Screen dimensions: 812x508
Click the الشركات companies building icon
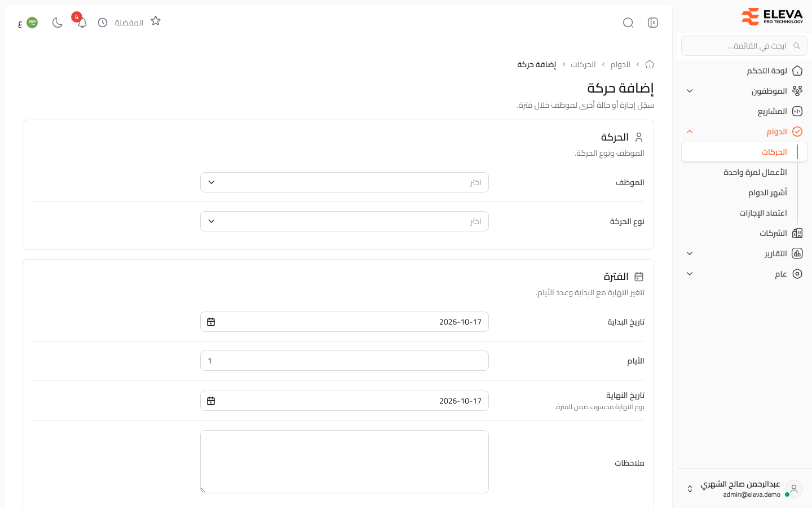(797, 233)
